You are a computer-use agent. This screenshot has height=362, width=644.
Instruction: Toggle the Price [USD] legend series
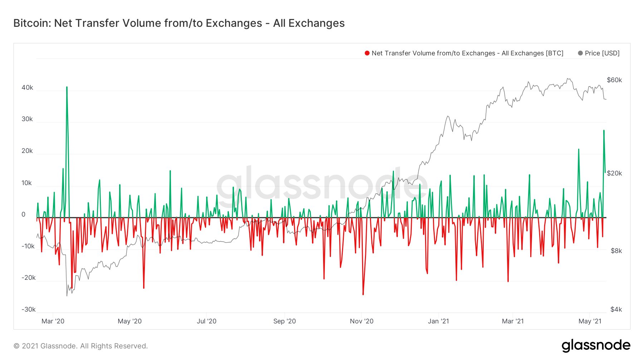pyautogui.click(x=602, y=53)
